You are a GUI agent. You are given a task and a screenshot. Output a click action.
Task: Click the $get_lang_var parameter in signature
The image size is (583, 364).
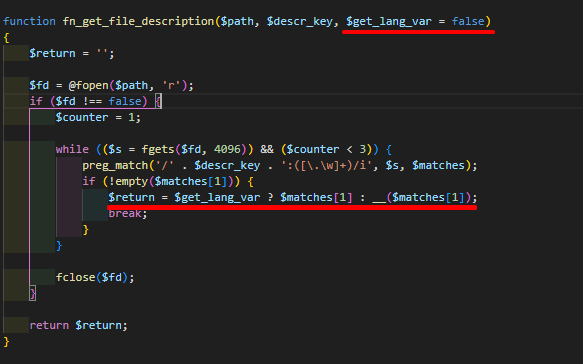[x=389, y=21]
